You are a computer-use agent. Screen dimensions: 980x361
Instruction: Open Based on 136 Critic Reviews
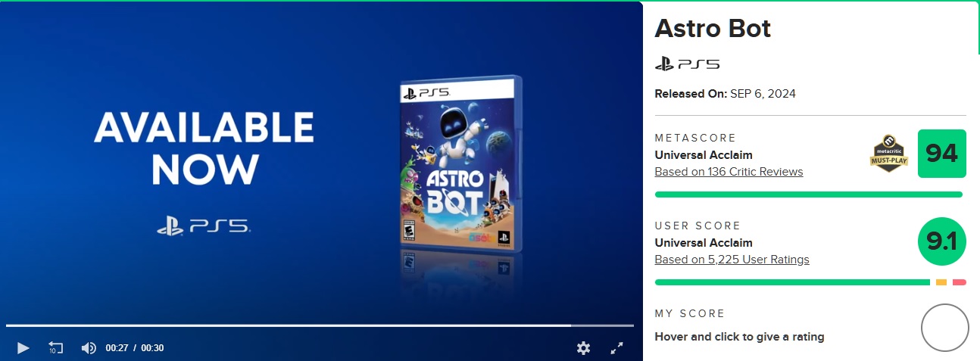[729, 172]
